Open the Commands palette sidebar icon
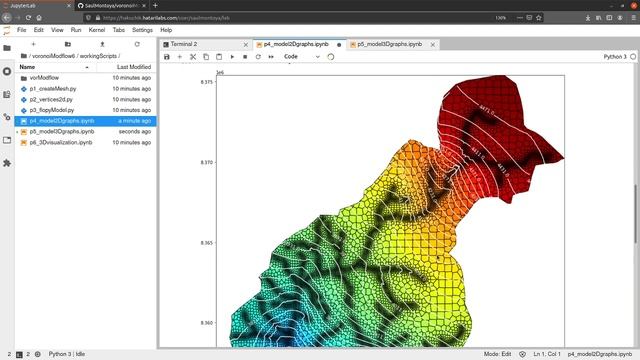This screenshot has height=360, width=640. [x=7, y=94]
